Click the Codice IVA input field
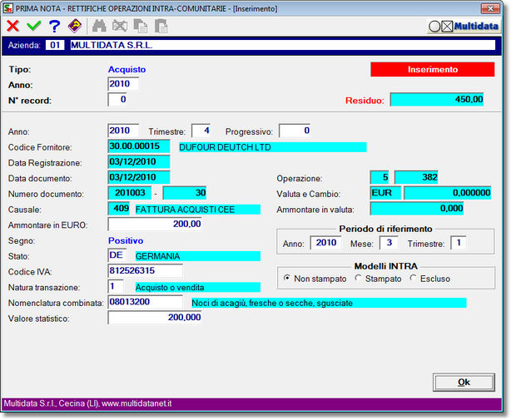 pyautogui.click(x=145, y=270)
